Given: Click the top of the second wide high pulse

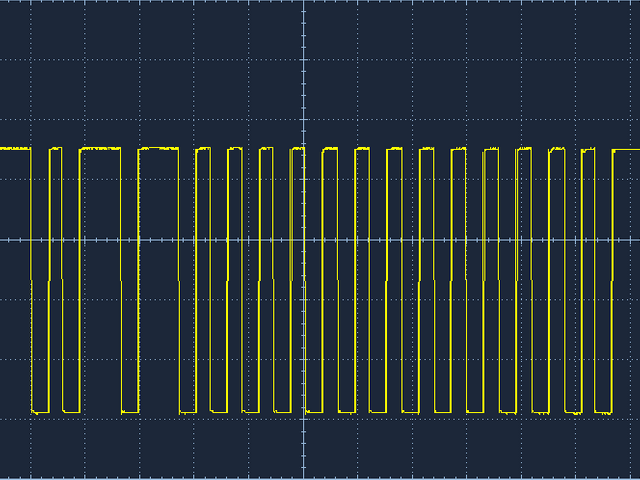Looking at the screenshot, I should pyautogui.click(x=158, y=148).
